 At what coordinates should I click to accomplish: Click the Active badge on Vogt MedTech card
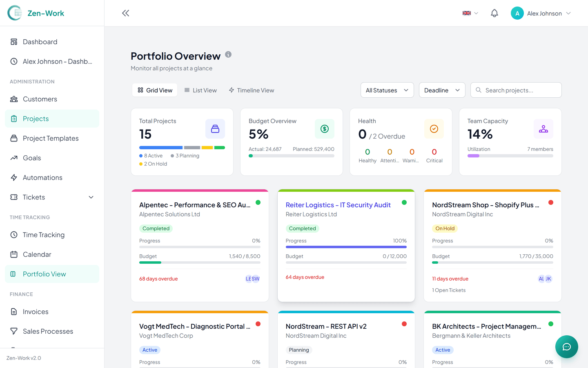click(150, 350)
